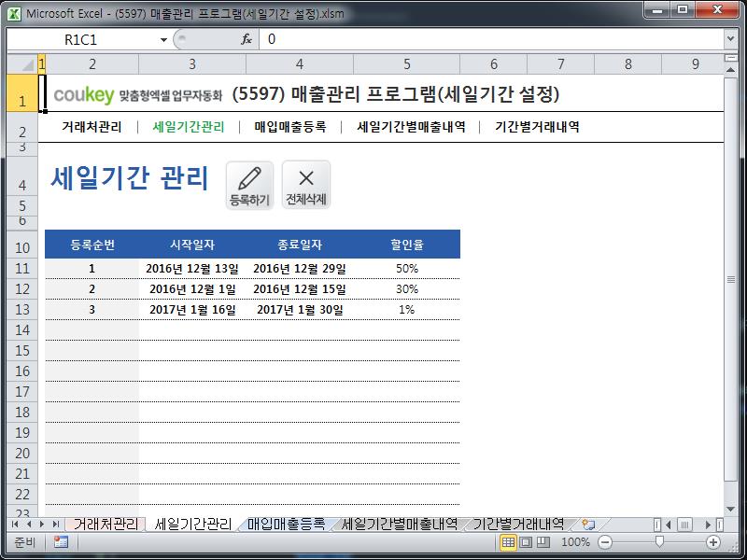Click the zoom slider handle
The height and width of the screenshot is (560, 747).
click(659, 541)
